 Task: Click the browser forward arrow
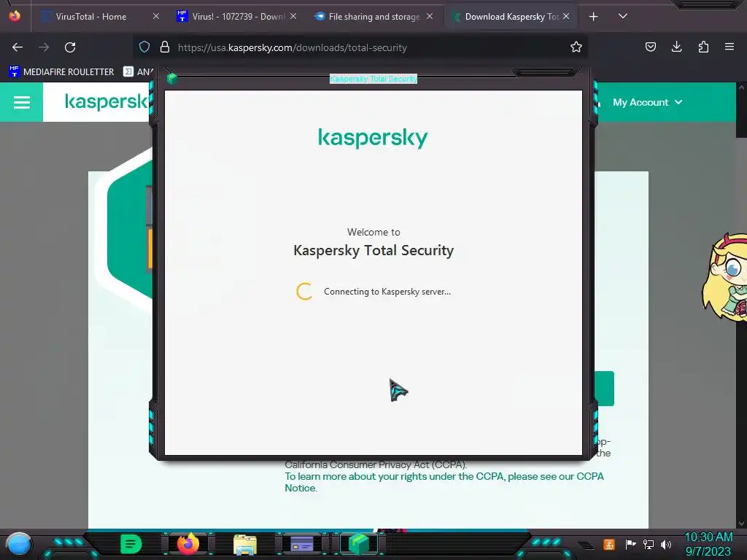[44, 47]
